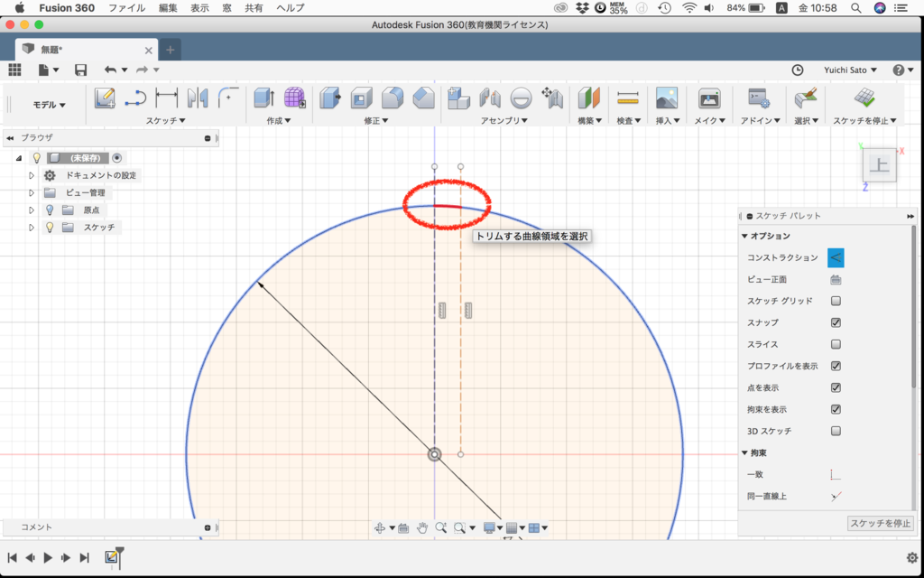Select the New Component tool
The width and height of the screenshot is (924, 578).
[x=458, y=98]
